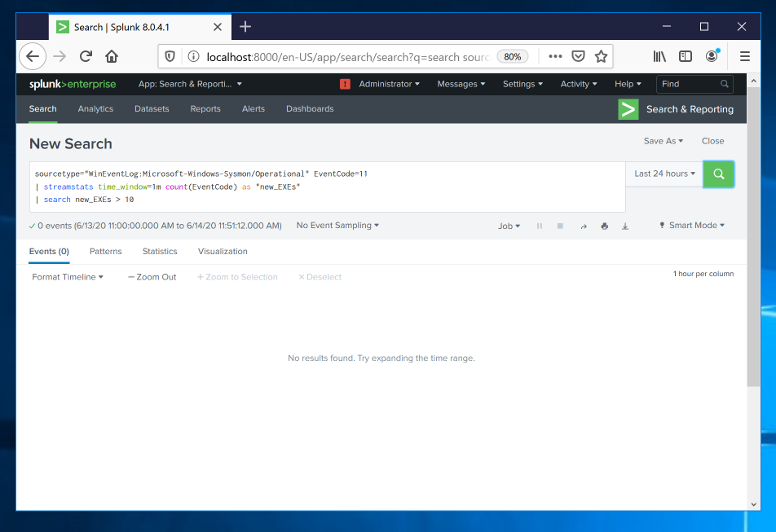Click Zoom Out on the timeline

152,277
